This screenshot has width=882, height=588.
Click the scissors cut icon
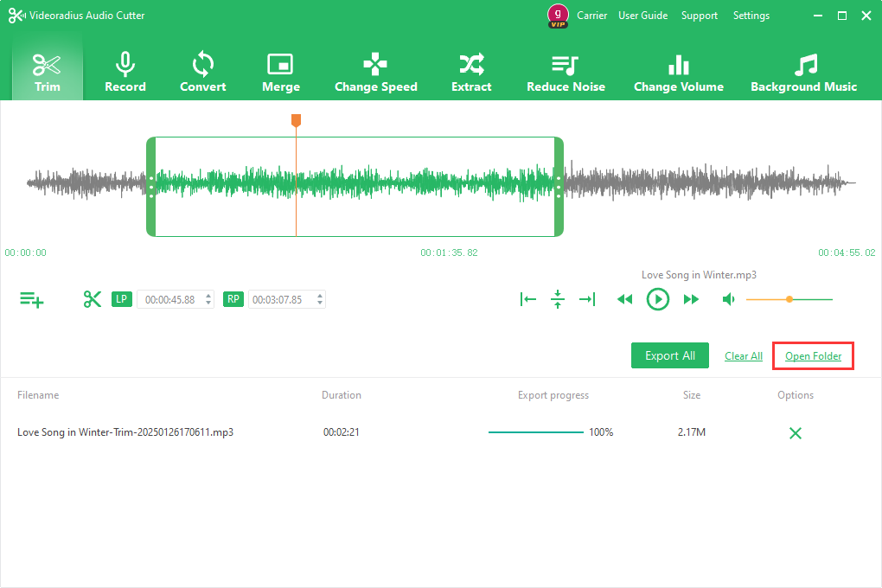[93, 299]
